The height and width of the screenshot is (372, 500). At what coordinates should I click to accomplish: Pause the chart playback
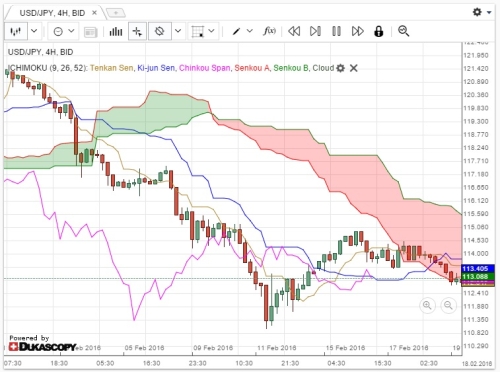coord(336,31)
